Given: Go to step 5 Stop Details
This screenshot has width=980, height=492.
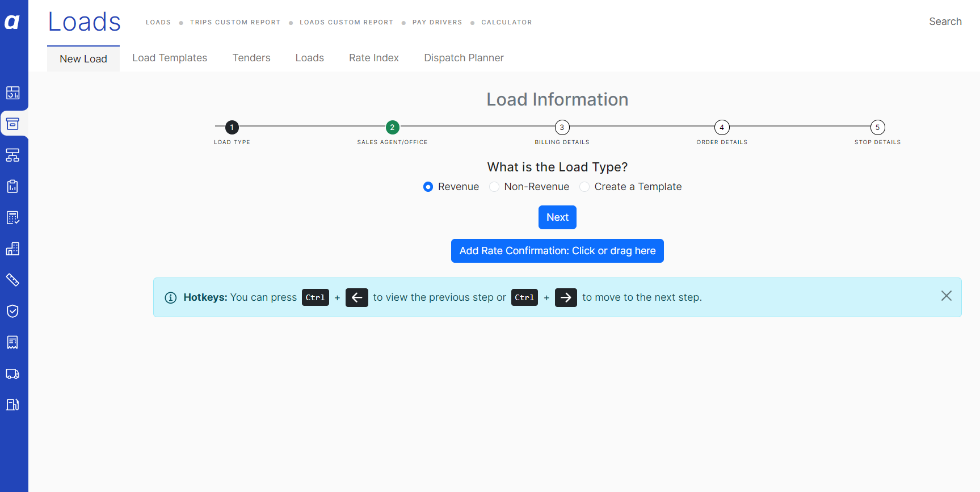Looking at the screenshot, I should 878,127.
